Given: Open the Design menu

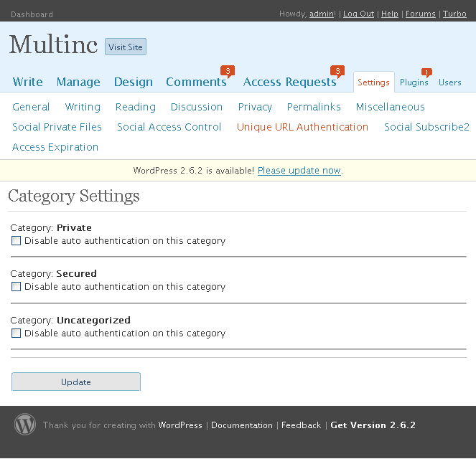Looking at the screenshot, I should click(x=134, y=82).
